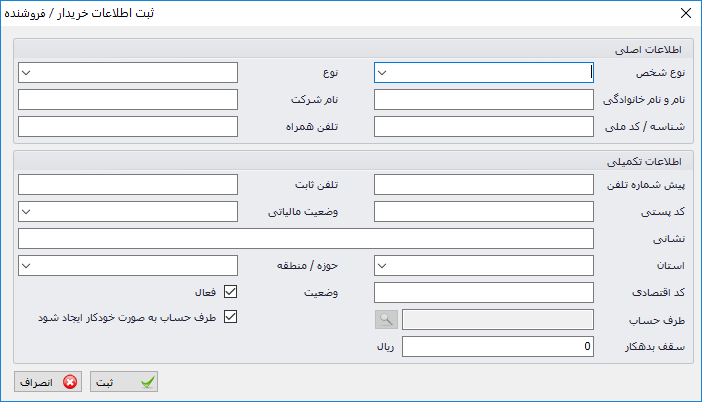
Task: Click the نام و نام خانوادگی field
Action: point(484,99)
